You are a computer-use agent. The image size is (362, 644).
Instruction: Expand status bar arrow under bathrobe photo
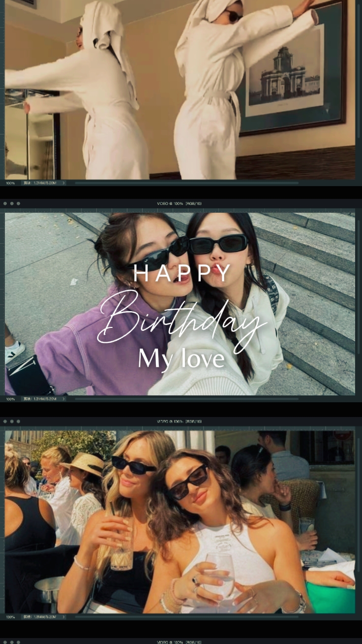click(x=64, y=183)
